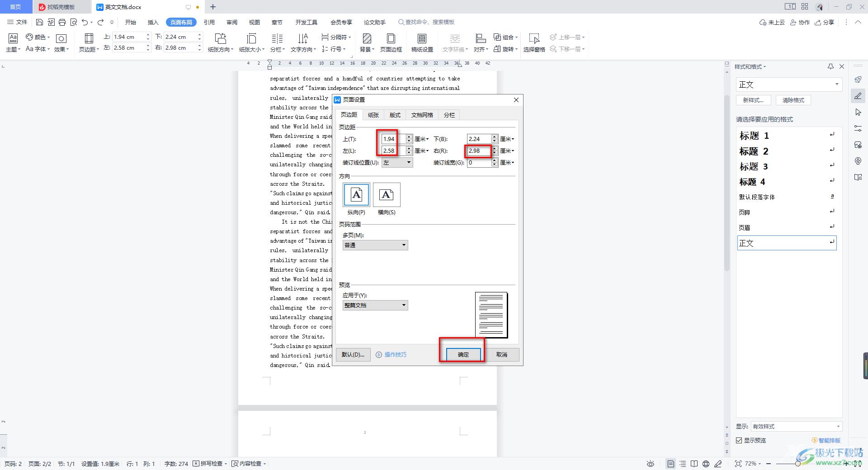Image resolution: width=868 pixels, height=470 pixels.
Task: Open unit dropdown next to top margin field
Action: pos(421,139)
